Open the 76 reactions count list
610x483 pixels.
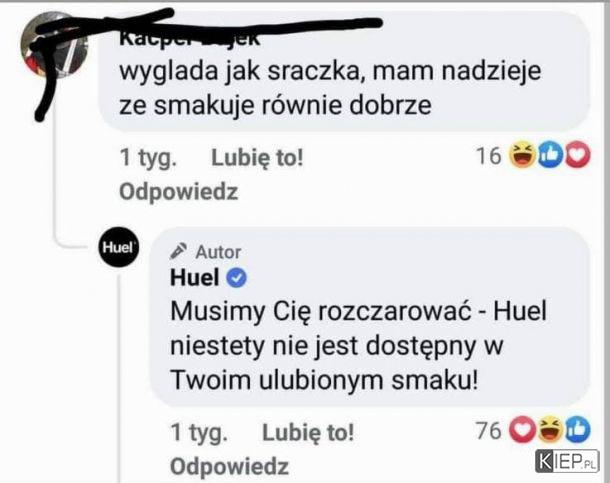(489, 430)
